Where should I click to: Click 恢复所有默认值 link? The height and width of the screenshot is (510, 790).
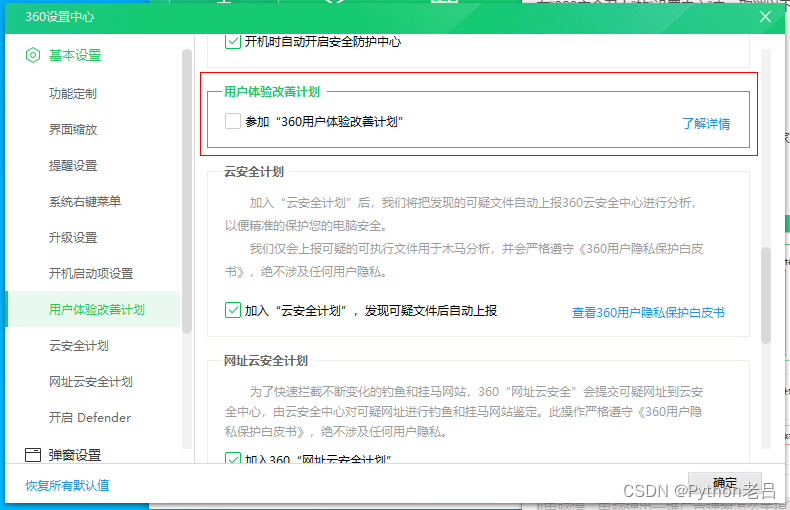coord(67,485)
